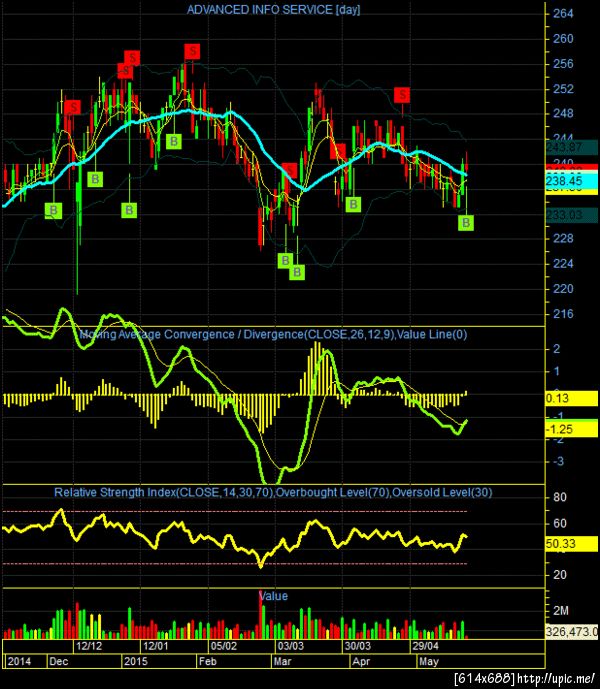Click the 80 level on the RSI axis
The image size is (600, 689).
(560, 497)
